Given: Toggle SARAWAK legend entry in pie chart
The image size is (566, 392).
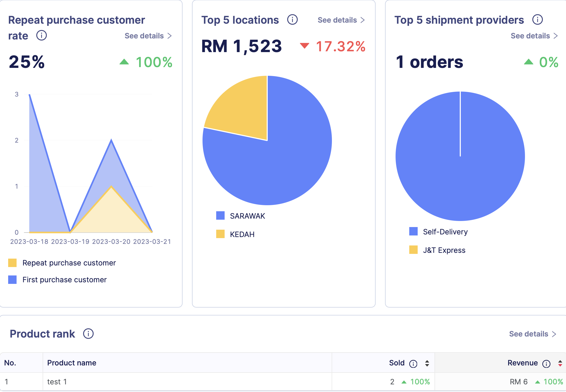Looking at the screenshot, I should [x=247, y=216].
